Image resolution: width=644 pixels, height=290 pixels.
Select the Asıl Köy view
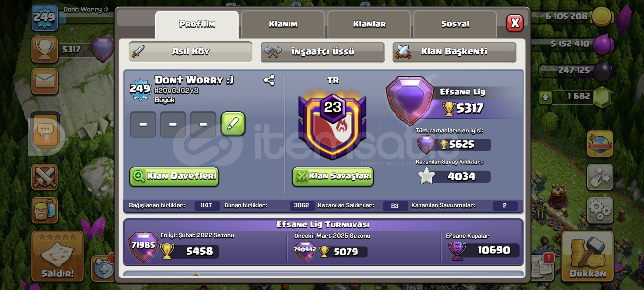click(x=190, y=52)
